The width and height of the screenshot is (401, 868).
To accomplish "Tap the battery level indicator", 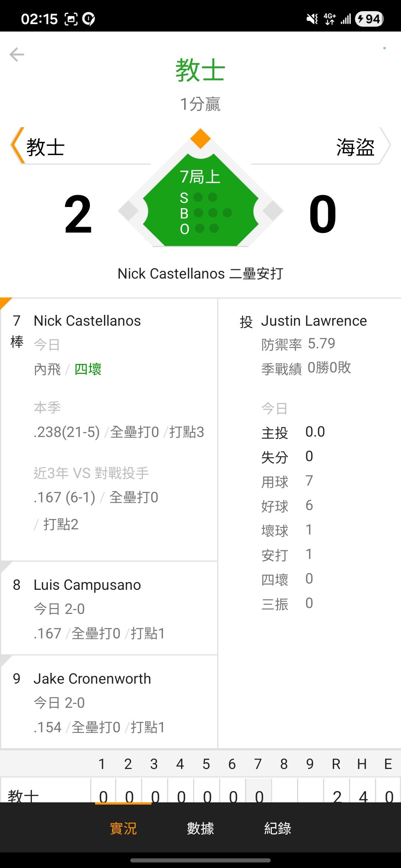I will click(x=369, y=19).
